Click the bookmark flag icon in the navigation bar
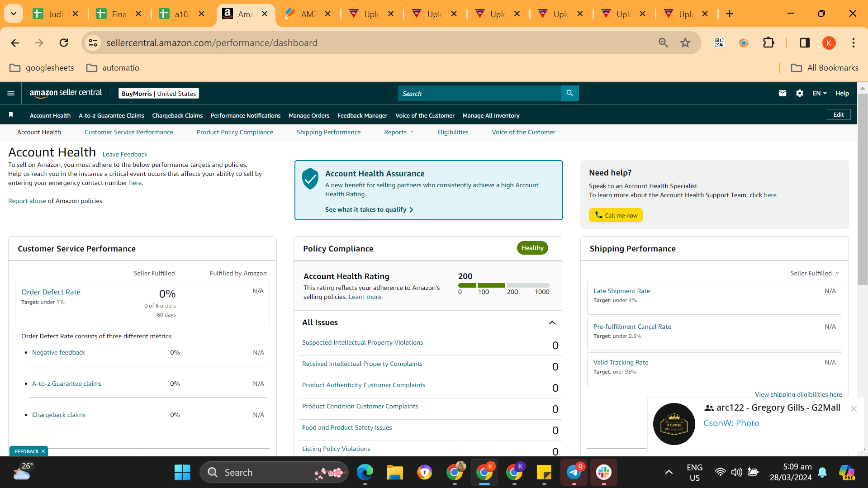Image resolution: width=868 pixels, height=488 pixels. click(x=11, y=115)
